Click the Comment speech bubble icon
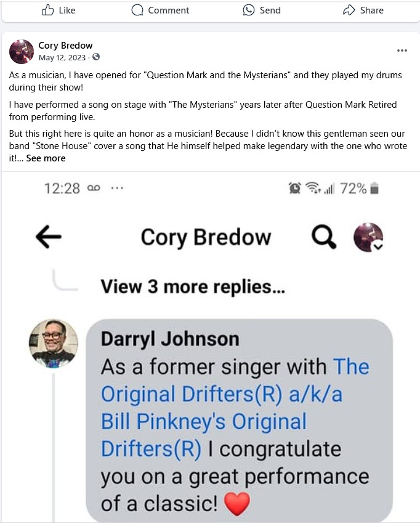420x523 pixels. pyautogui.click(x=137, y=10)
